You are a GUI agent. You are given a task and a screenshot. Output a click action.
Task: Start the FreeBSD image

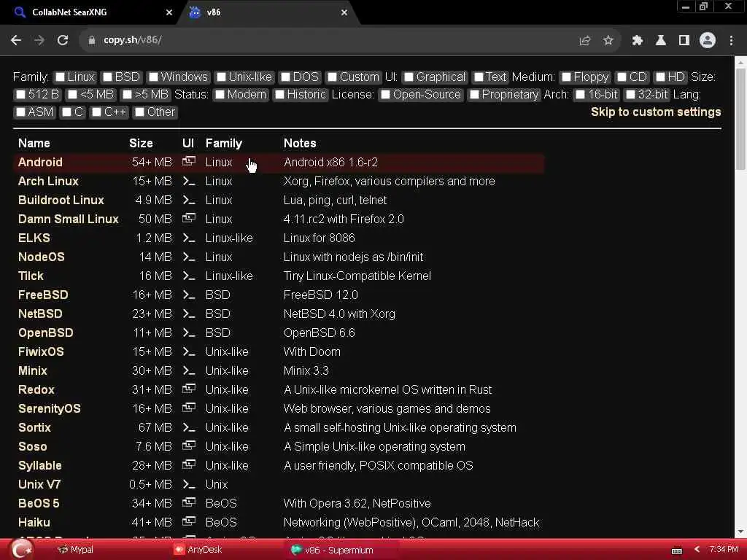click(x=43, y=295)
